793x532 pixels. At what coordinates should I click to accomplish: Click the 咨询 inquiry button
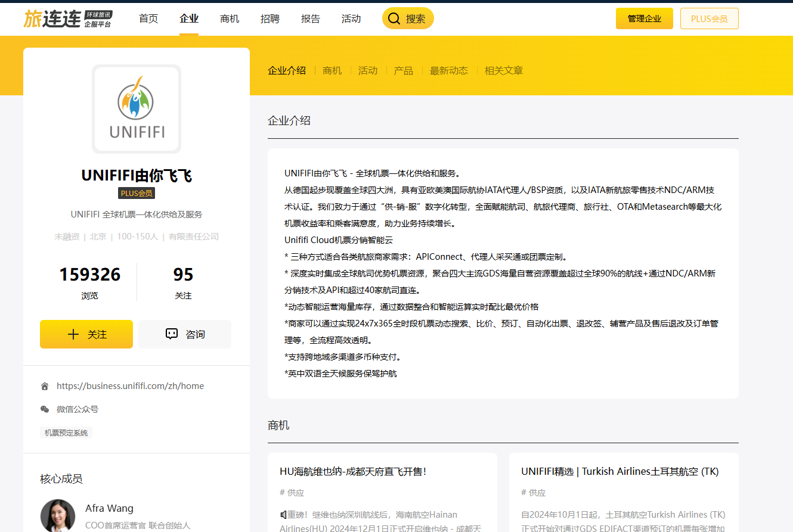tap(185, 334)
